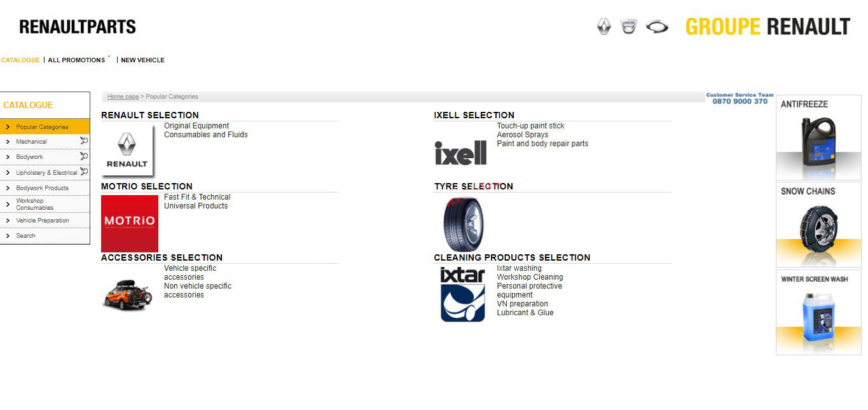The height and width of the screenshot is (410, 868).
Task: Open the Snow Chains promotion tile
Action: (x=818, y=224)
